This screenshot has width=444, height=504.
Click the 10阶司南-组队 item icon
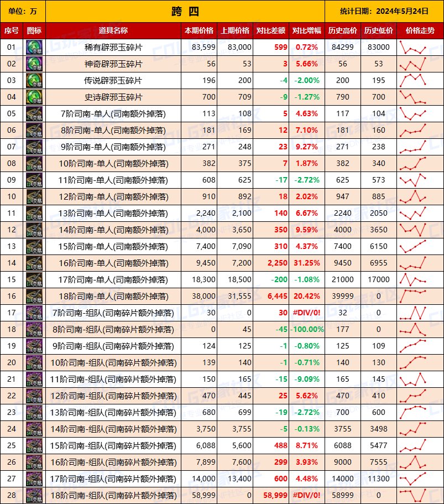(x=34, y=363)
